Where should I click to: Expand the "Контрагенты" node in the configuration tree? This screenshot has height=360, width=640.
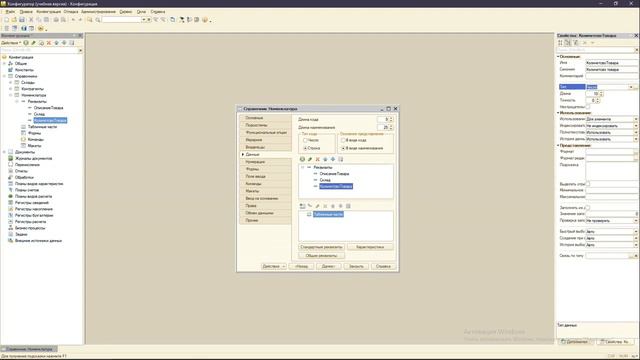click(11, 89)
